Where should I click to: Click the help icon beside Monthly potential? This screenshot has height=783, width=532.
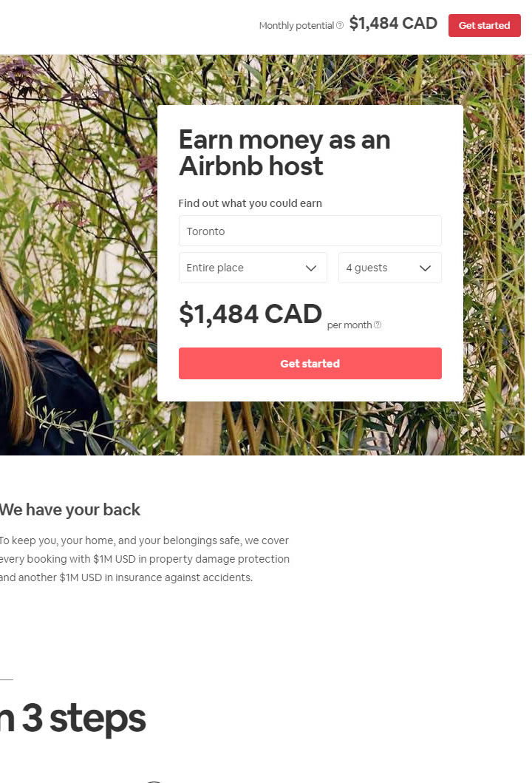[340, 26]
